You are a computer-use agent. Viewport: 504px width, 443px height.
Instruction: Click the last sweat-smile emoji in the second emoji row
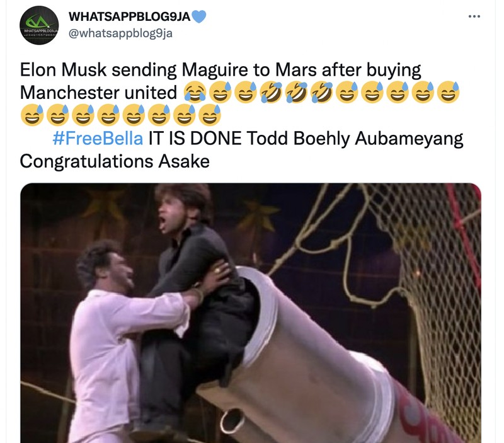(210, 115)
